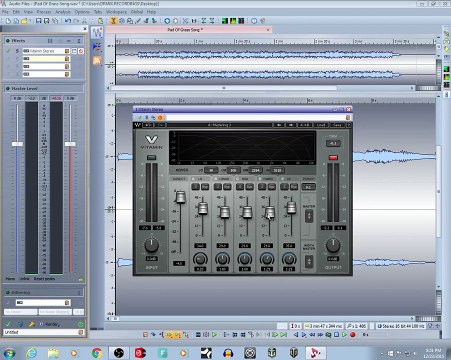The image size is (451, 360).
Task: Click the yellow Open folder icon
Action: (x=24, y=21)
